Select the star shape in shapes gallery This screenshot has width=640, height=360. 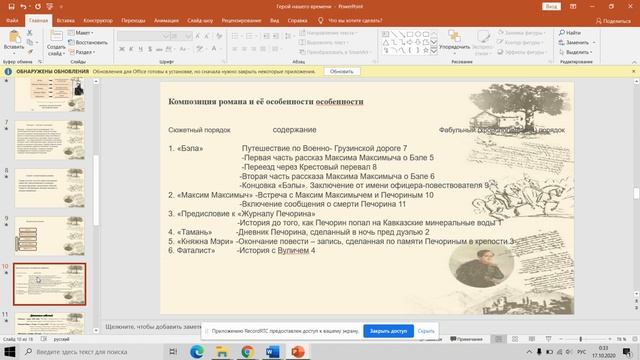(x=425, y=50)
